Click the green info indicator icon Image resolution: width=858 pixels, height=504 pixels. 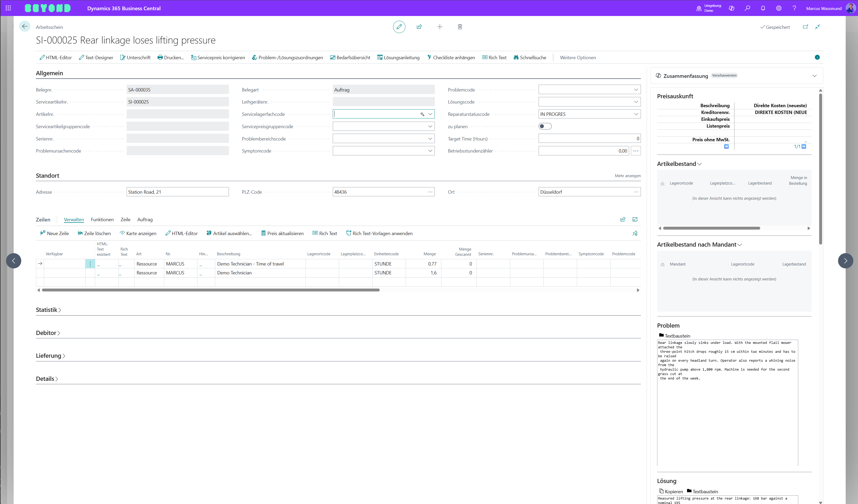817,57
